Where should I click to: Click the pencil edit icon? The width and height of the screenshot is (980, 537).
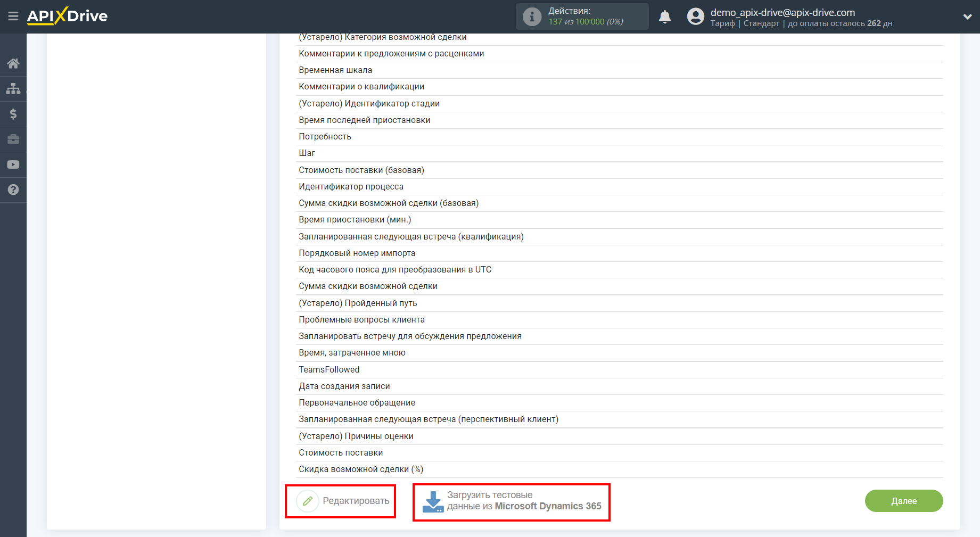(x=308, y=501)
